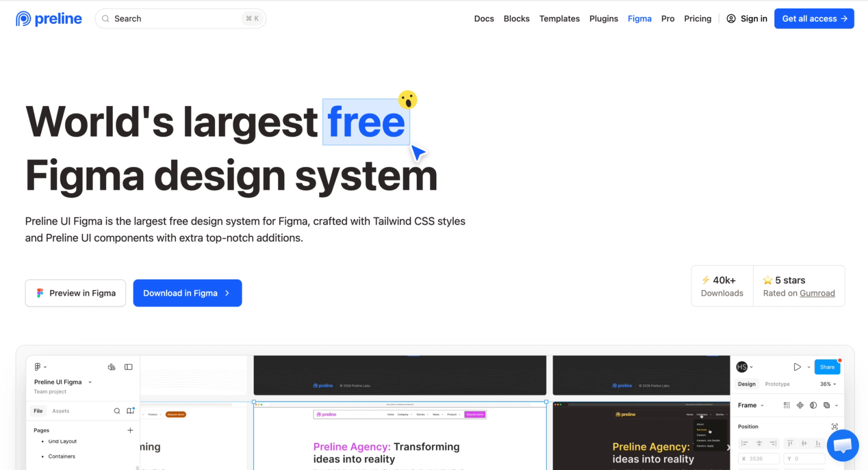Image resolution: width=868 pixels, height=470 pixels.
Task: Click the HS user avatar in Figma
Action: click(742, 367)
